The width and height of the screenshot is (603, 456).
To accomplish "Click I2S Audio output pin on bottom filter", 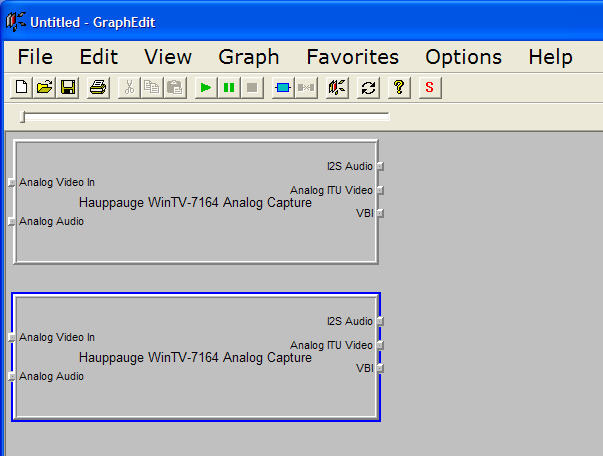I will point(380,321).
